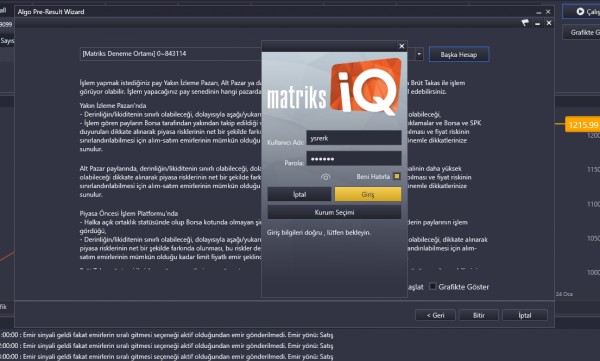600x361 pixels.
Task: Click the login status message text
Action: (x=319, y=232)
